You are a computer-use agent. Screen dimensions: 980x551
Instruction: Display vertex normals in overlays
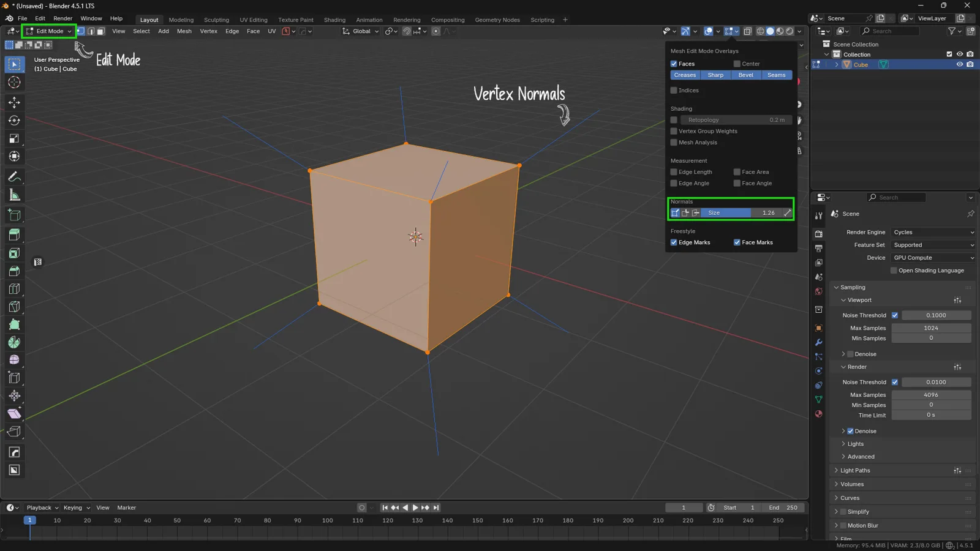tap(675, 213)
